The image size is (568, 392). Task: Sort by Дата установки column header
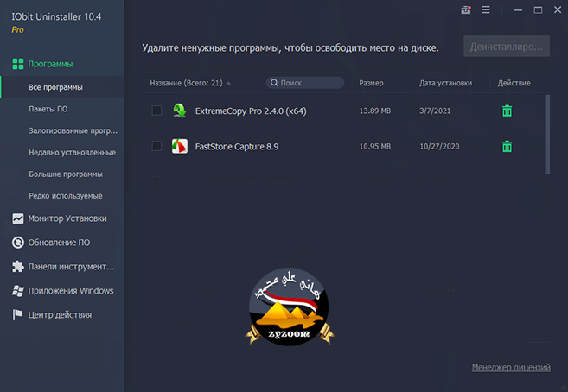click(445, 83)
